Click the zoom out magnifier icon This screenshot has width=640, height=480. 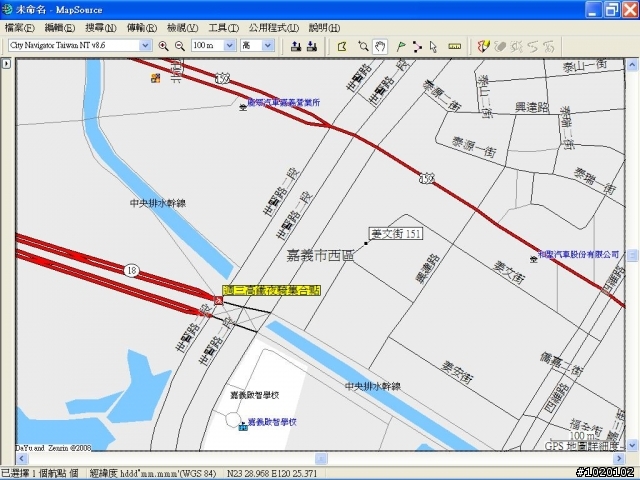coord(180,46)
